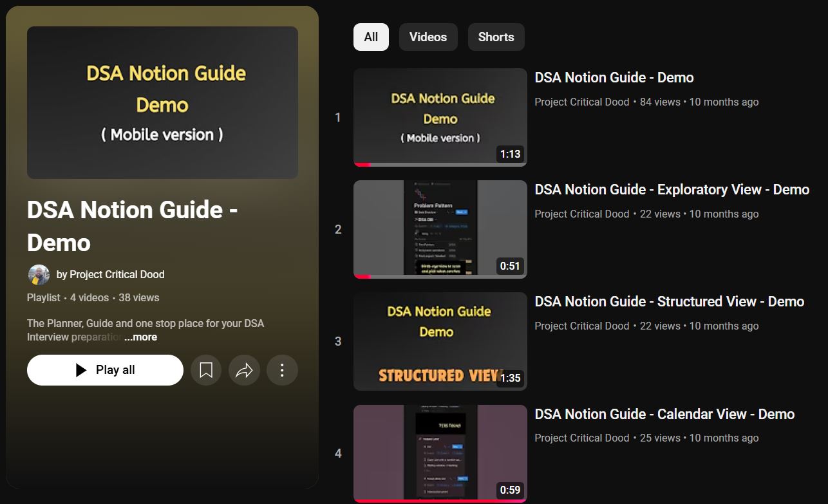Select the All filter chip
Image resolution: width=828 pixels, height=504 pixels.
pos(371,37)
